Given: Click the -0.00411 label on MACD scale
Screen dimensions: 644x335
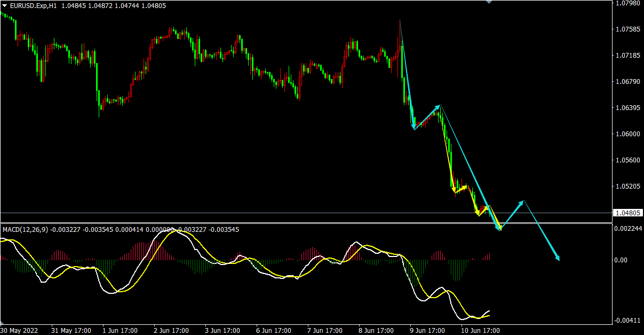Looking at the screenshot, I should click(627, 321).
